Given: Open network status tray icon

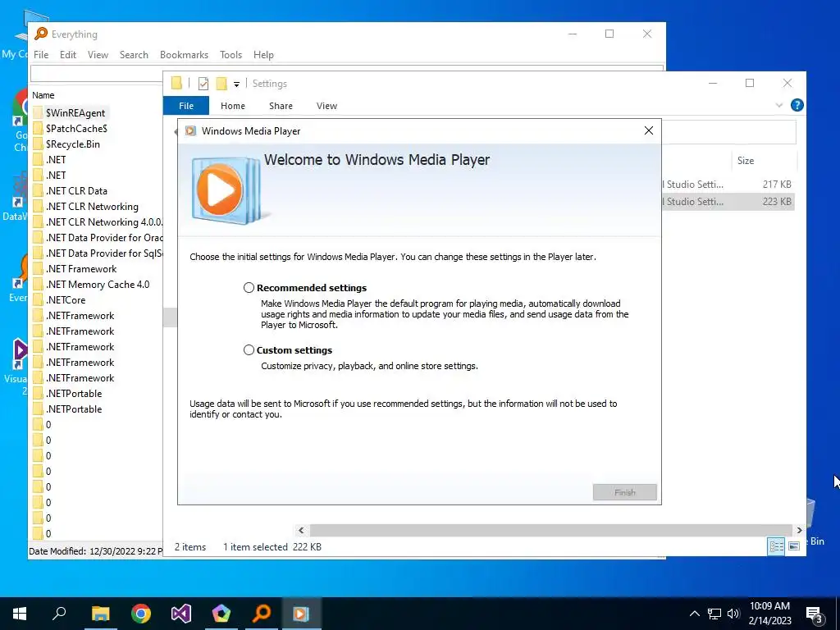Looking at the screenshot, I should coord(714,614).
